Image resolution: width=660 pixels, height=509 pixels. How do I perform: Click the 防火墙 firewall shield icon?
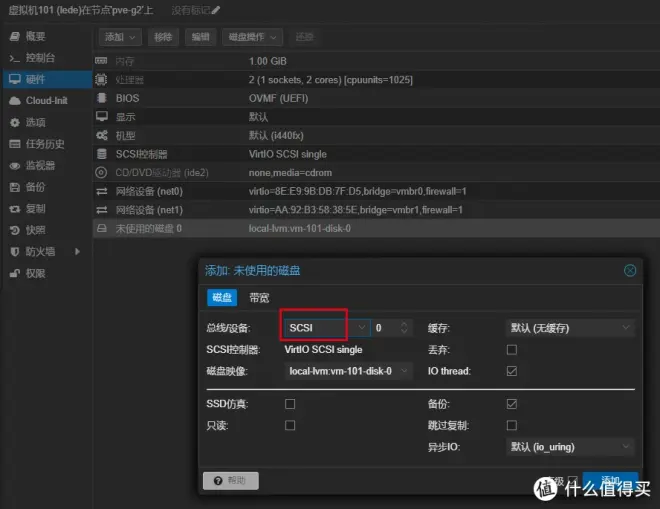pos(15,252)
